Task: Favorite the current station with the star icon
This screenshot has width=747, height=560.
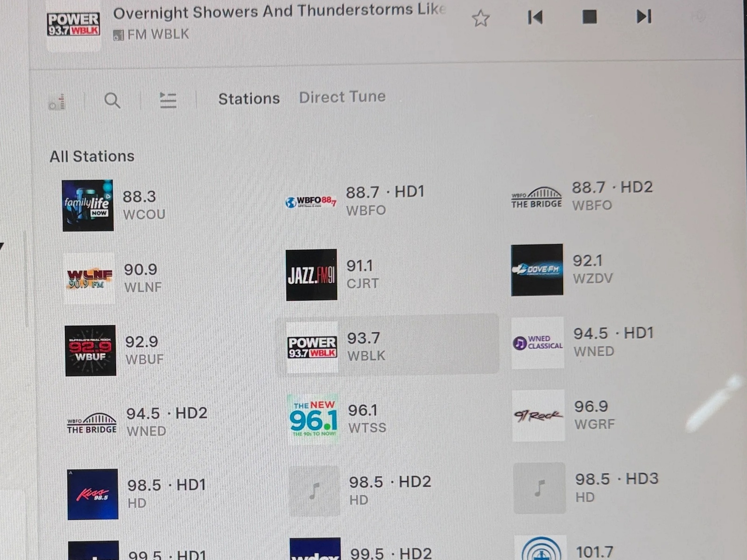Action: (x=480, y=19)
